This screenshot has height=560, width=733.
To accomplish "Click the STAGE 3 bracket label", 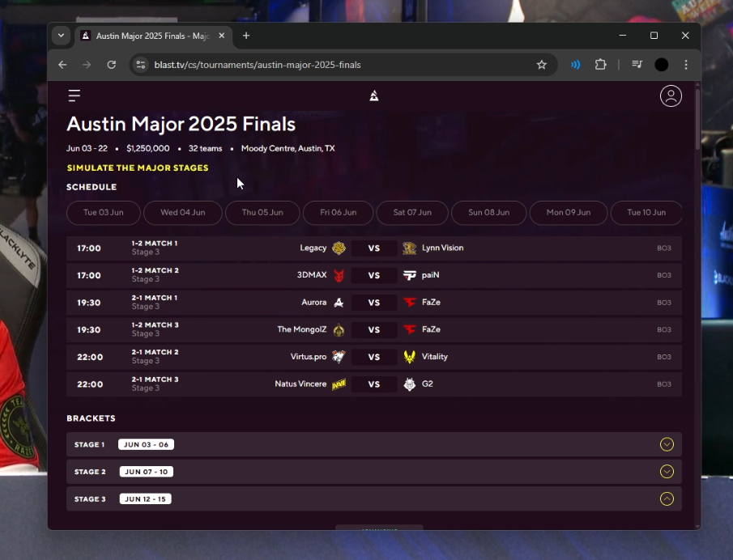I will coord(90,498).
